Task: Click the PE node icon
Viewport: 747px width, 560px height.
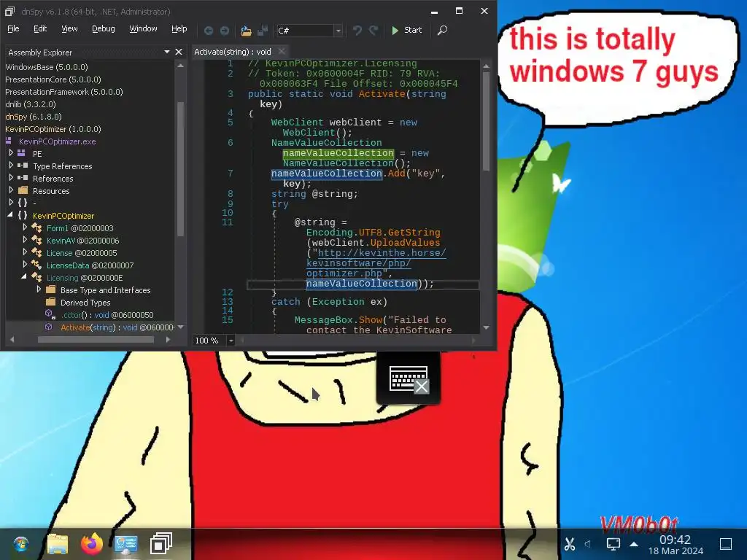Action: (x=22, y=153)
